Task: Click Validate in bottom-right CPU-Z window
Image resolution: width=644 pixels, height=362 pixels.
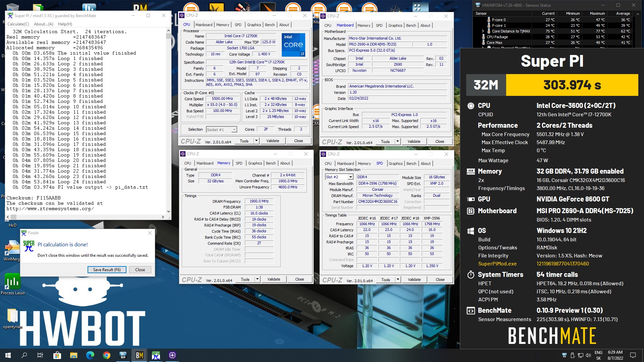Action: 414,280
